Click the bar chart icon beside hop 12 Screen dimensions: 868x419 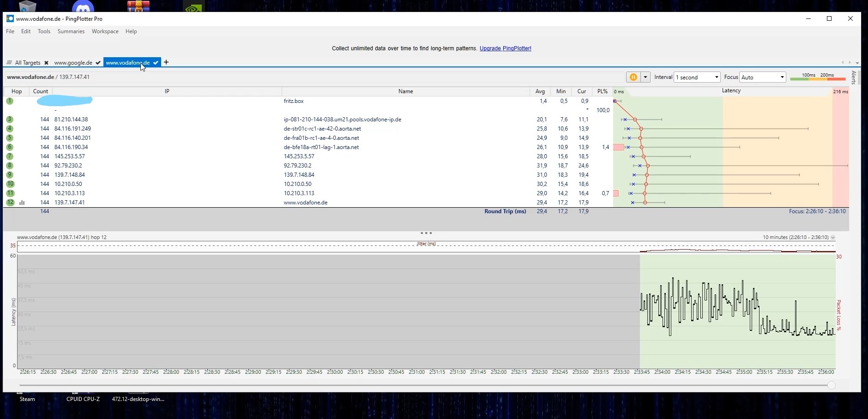tap(22, 202)
